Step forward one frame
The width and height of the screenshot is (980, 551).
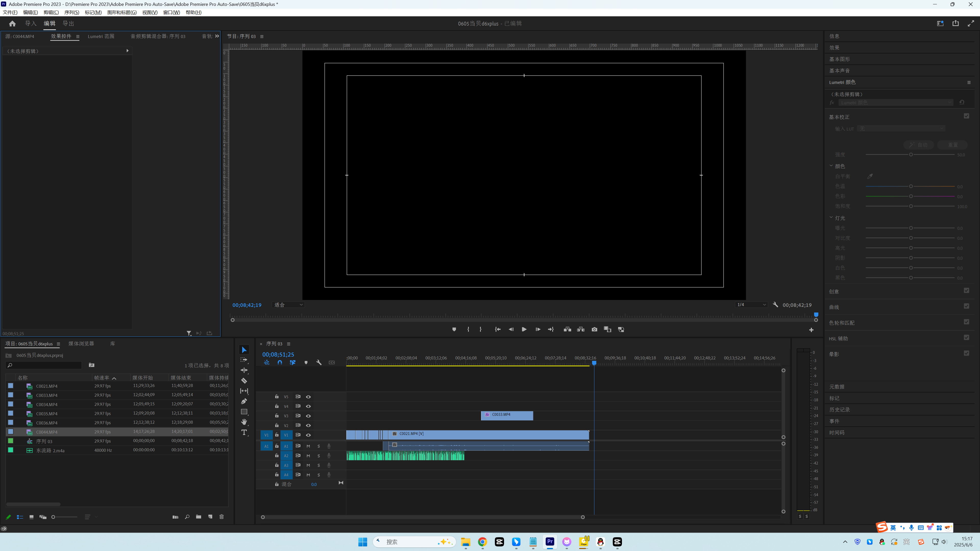[538, 329]
